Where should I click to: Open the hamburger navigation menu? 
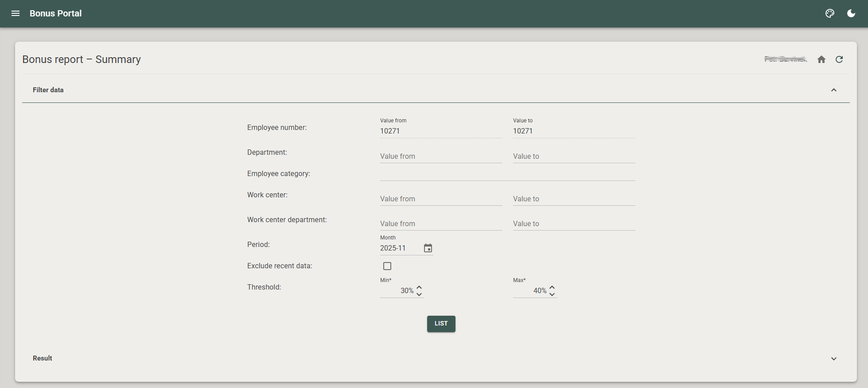[x=16, y=13]
